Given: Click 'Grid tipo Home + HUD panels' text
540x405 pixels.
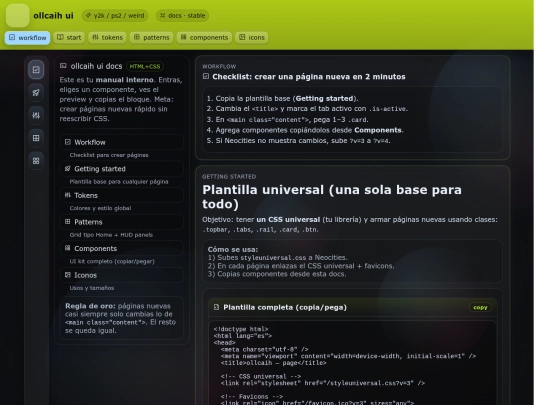Looking at the screenshot, I should point(111,235).
